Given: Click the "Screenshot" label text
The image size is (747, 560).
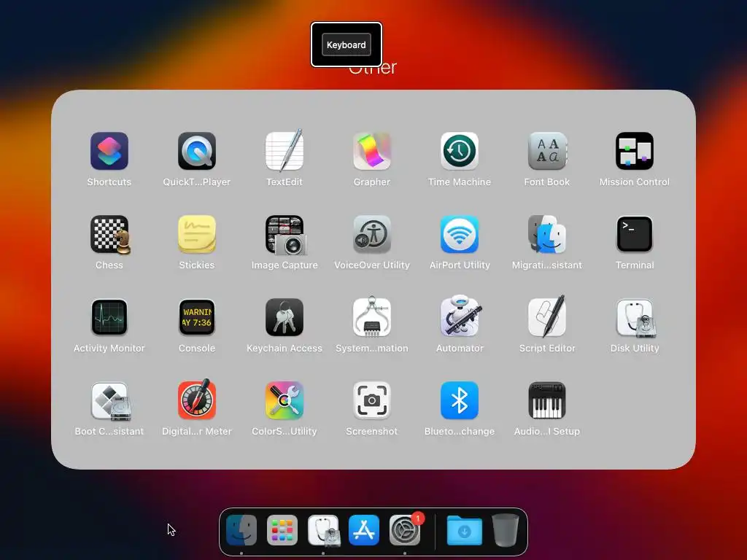Looking at the screenshot, I should pos(372,432).
